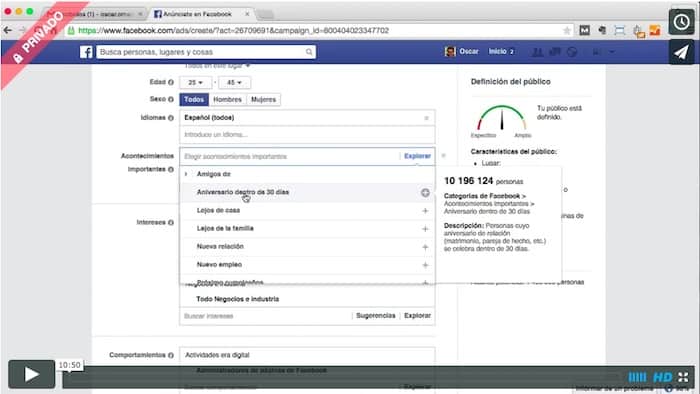Click the Introduce un idioma field
This screenshot has height=394, width=700.
coord(307,135)
